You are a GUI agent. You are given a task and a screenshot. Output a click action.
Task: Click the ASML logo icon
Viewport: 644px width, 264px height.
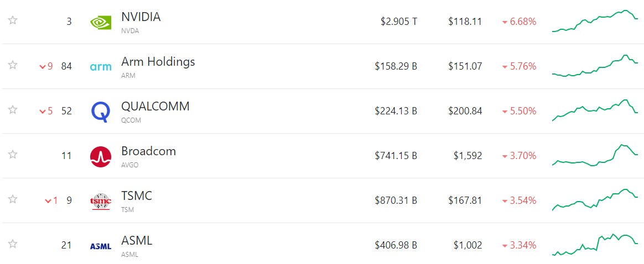[101, 246]
